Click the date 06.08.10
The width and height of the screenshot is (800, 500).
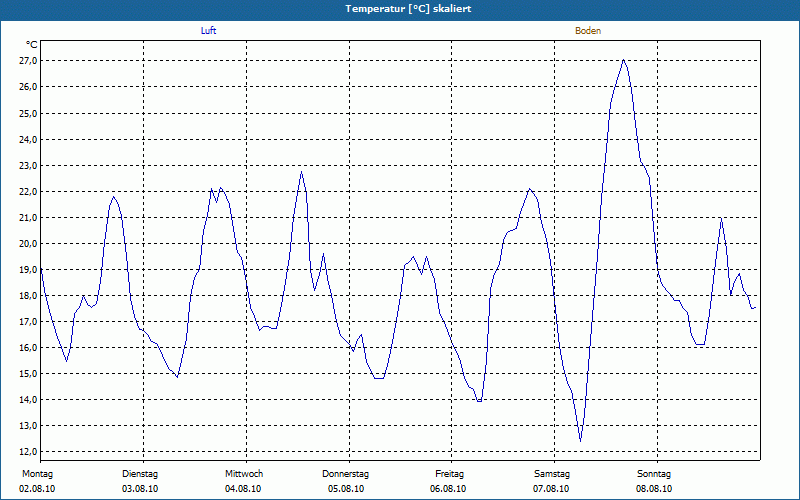448,489
